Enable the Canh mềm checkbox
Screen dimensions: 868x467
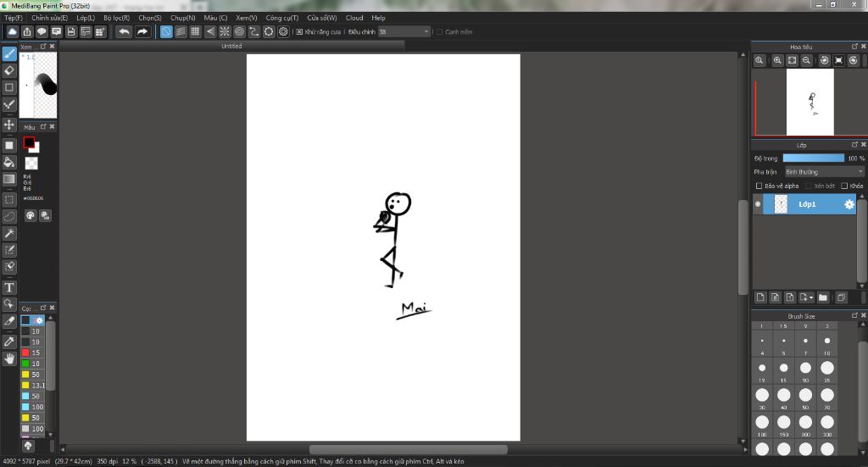440,32
